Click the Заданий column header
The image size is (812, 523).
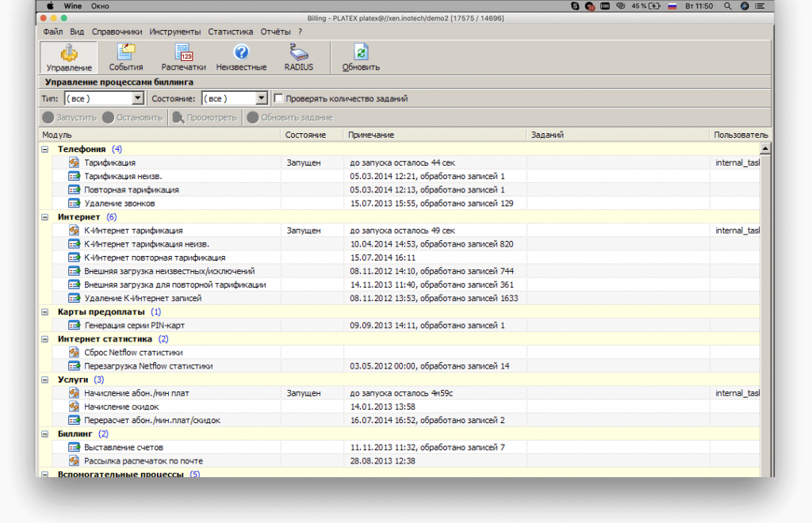[618, 135]
